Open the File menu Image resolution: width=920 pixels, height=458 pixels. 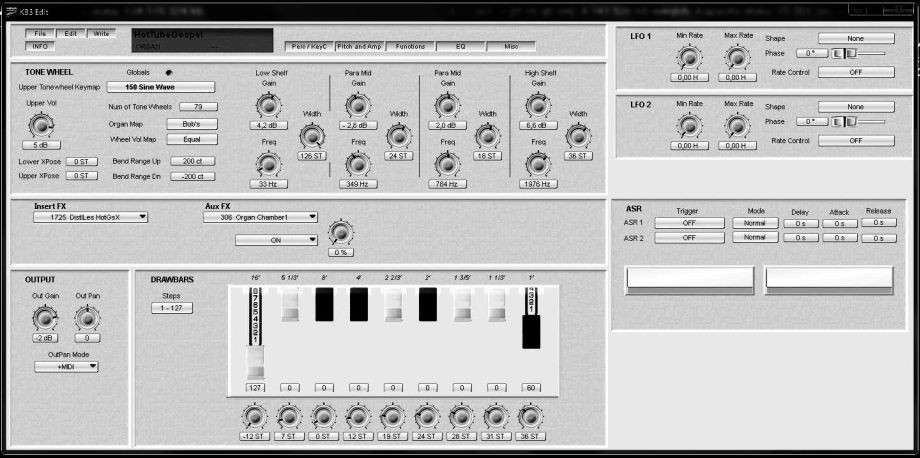tap(42, 33)
